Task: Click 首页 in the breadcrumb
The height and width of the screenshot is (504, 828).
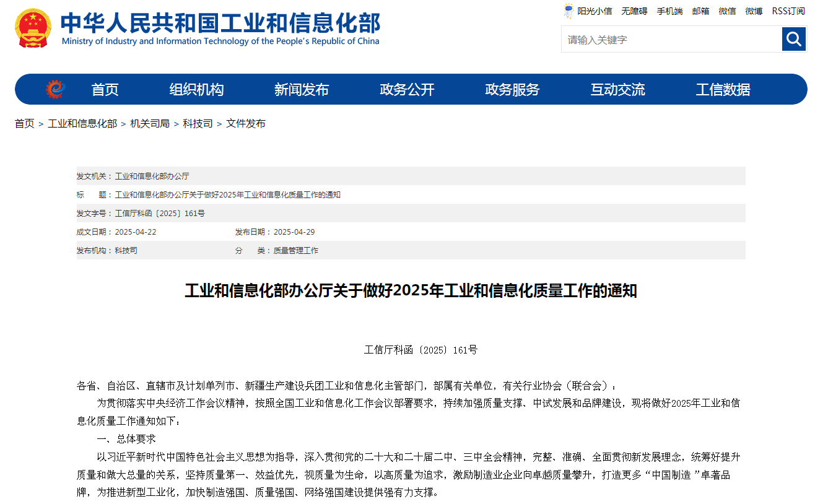Action: 25,123
